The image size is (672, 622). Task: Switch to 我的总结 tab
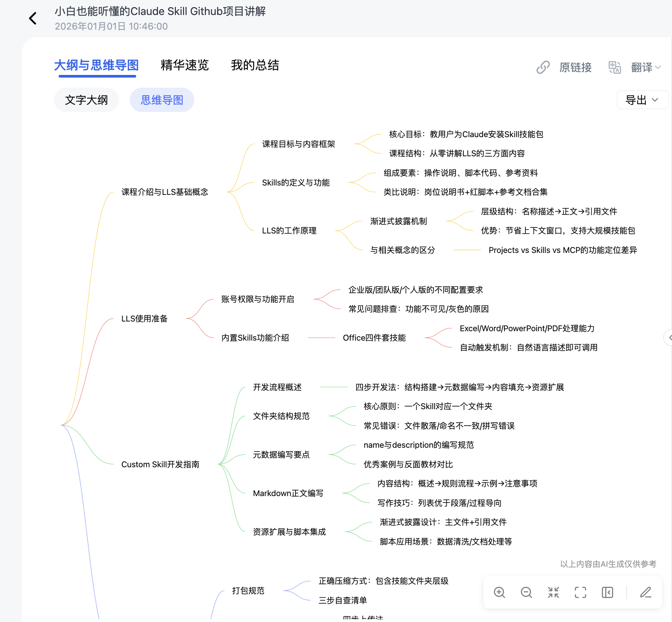click(x=255, y=65)
